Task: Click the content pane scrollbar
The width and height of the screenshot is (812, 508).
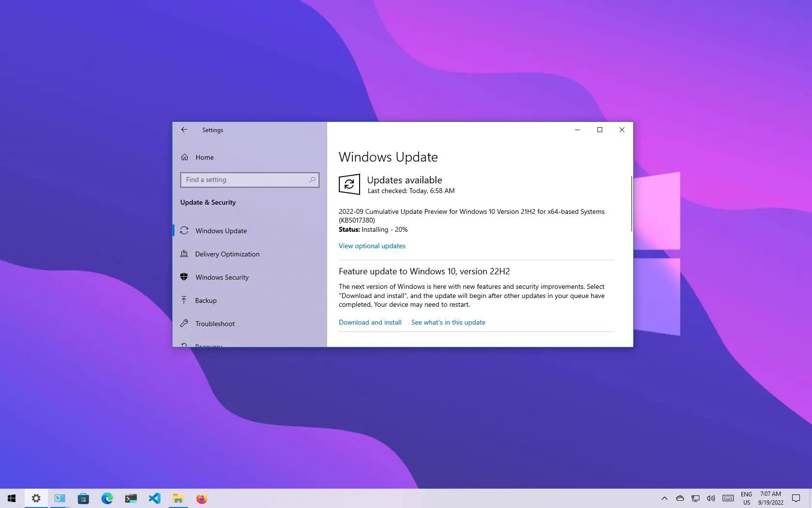Action: click(x=631, y=203)
